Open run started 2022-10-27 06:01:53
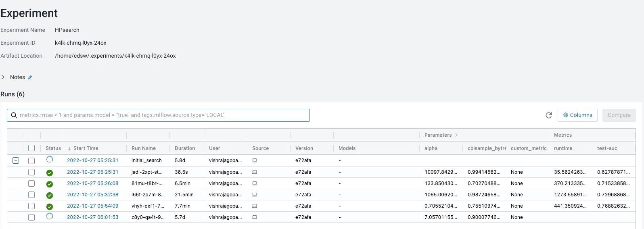 pos(92,217)
